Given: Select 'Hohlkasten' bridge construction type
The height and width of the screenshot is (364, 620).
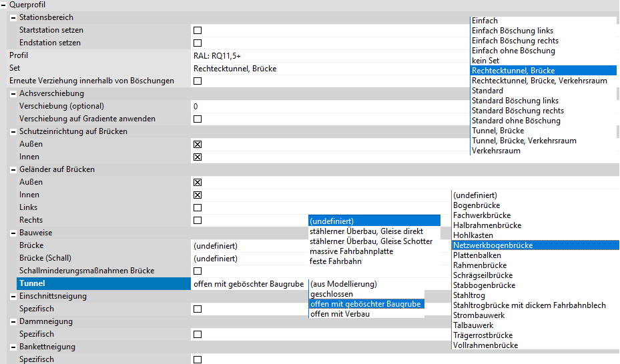Looking at the screenshot, I should (x=473, y=235).
